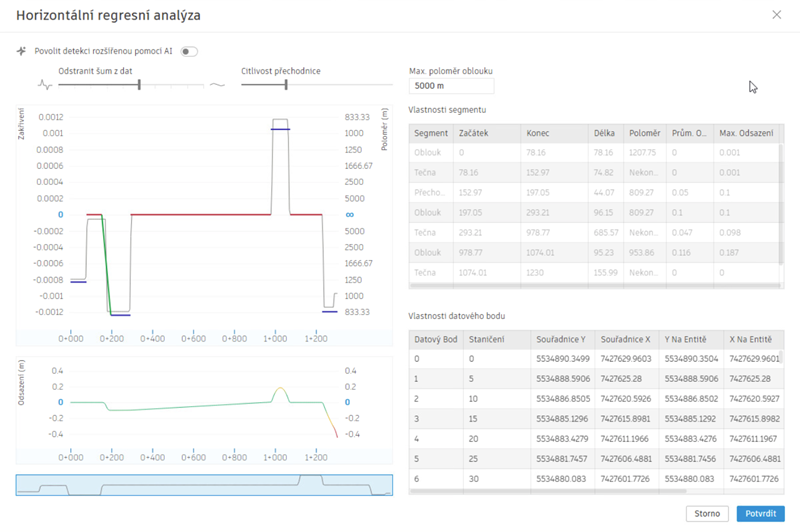Click the Poloměr column header

click(x=644, y=133)
